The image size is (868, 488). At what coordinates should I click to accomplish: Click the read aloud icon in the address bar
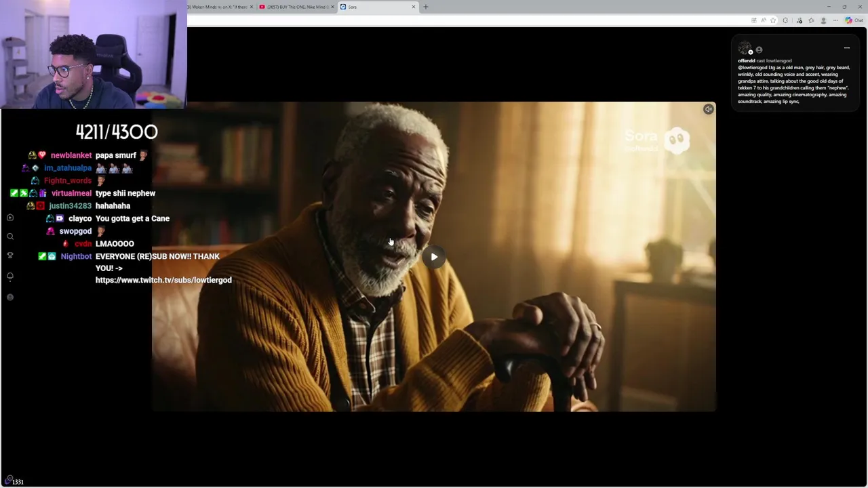coord(764,20)
